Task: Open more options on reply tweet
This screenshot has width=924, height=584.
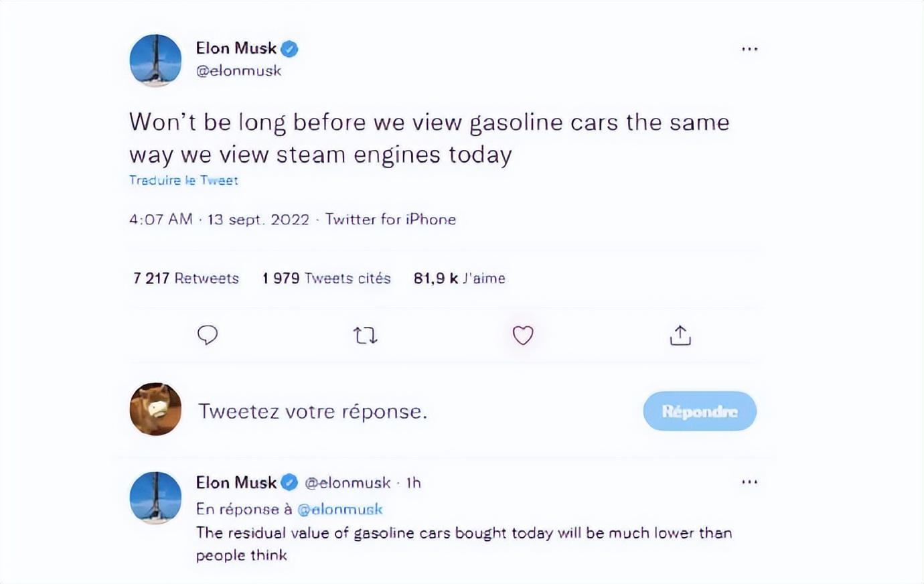Action: pos(749,482)
